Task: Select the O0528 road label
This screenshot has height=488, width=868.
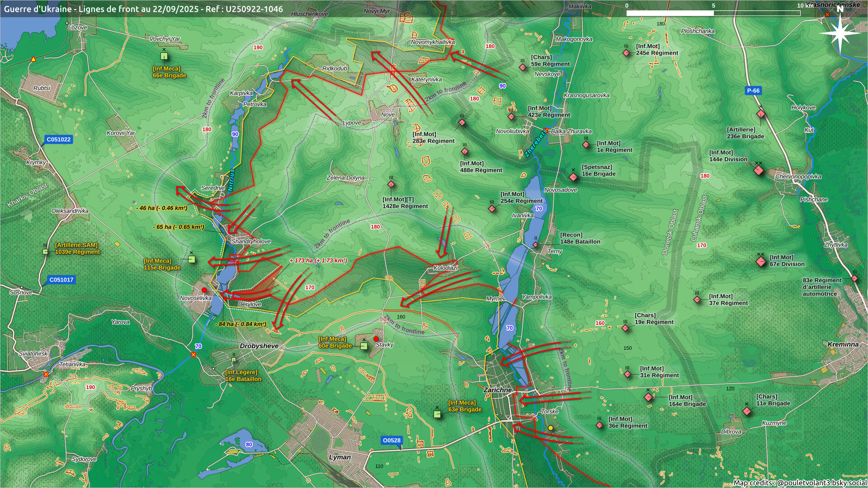Action: tap(392, 440)
